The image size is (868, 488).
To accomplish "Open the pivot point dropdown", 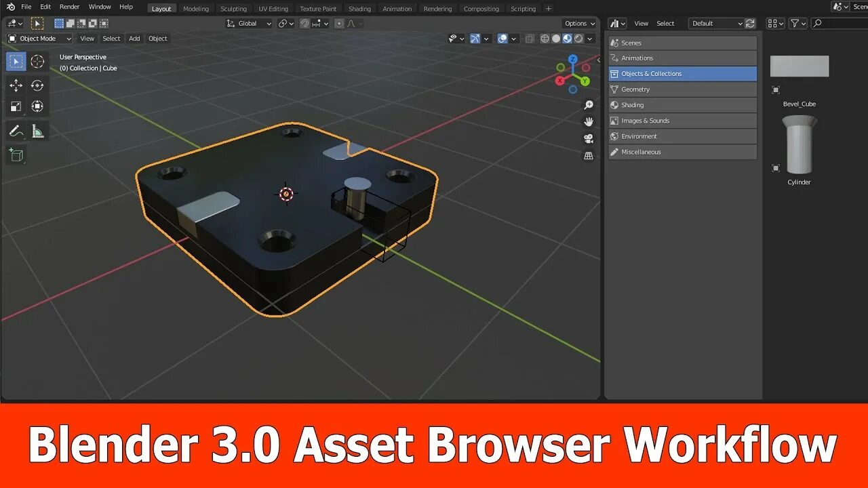I will click(286, 23).
